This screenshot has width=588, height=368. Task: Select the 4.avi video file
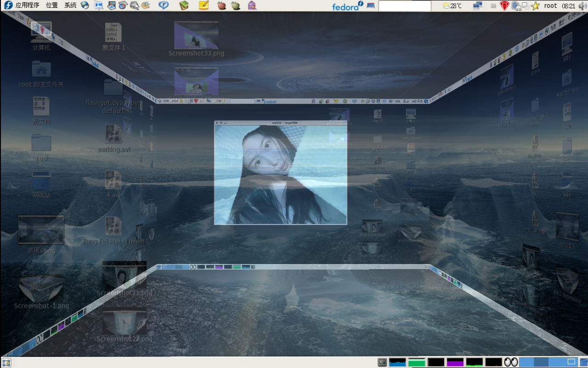113,184
